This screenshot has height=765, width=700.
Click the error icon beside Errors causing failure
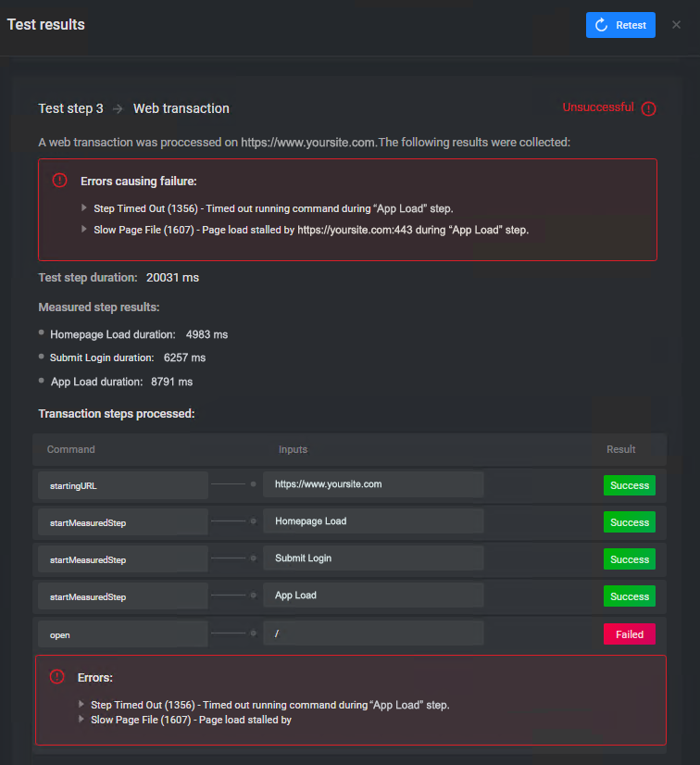tap(60, 181)
